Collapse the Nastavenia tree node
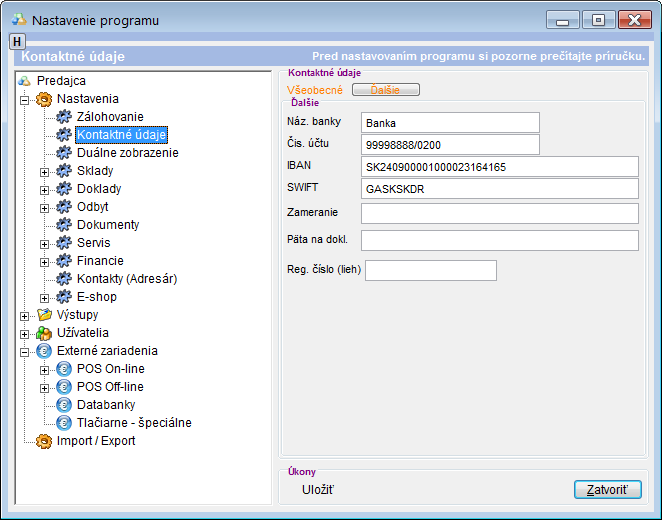 [25, 99]
